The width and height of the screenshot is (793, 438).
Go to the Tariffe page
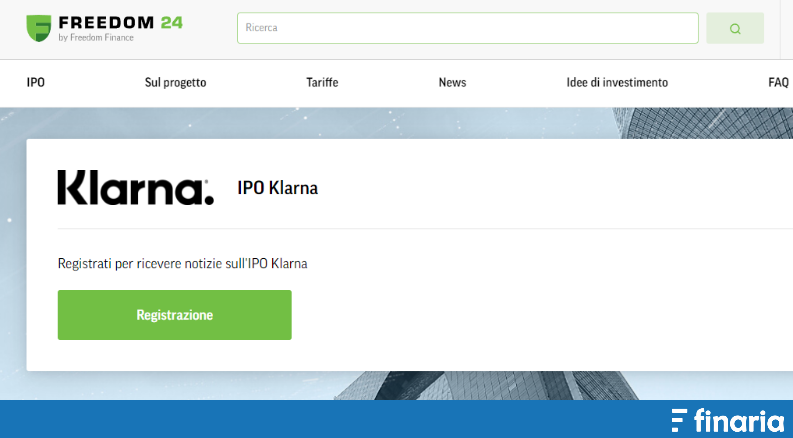coord(322,82)
